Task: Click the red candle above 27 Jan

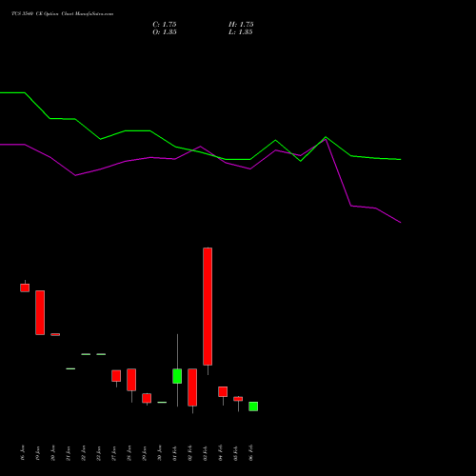Action: click(x=116, y=376)
